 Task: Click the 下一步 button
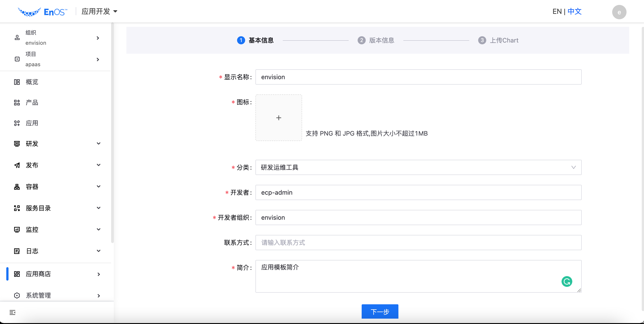coord(380,312)
